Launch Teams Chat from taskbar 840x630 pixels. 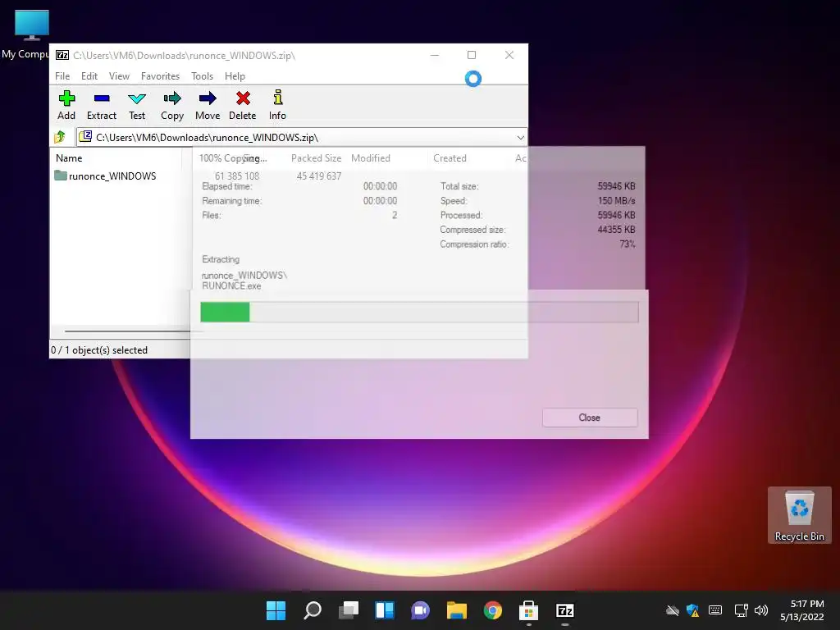point(420,610)
